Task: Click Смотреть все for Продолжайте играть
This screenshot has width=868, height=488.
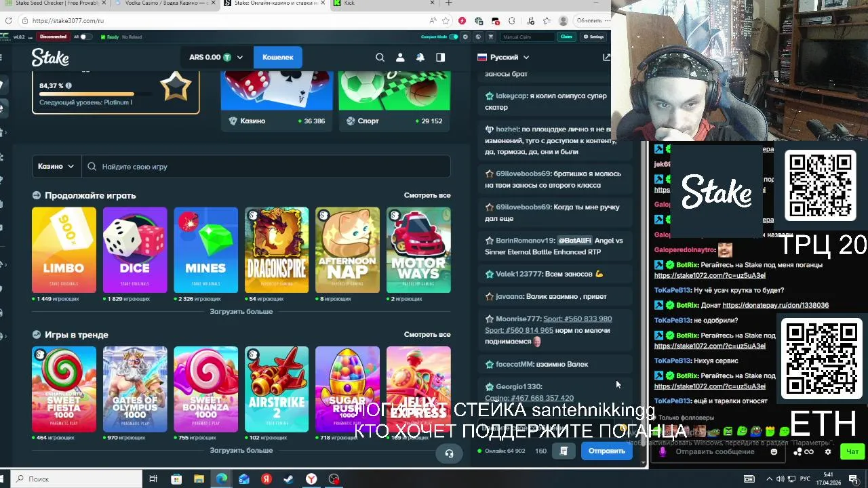Action: pos(427,195)
